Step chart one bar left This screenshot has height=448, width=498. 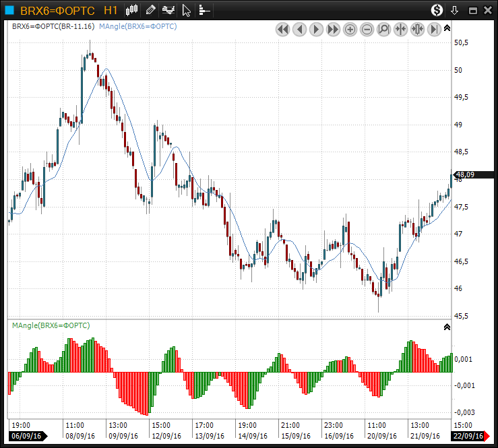click(x=299, y=30)
